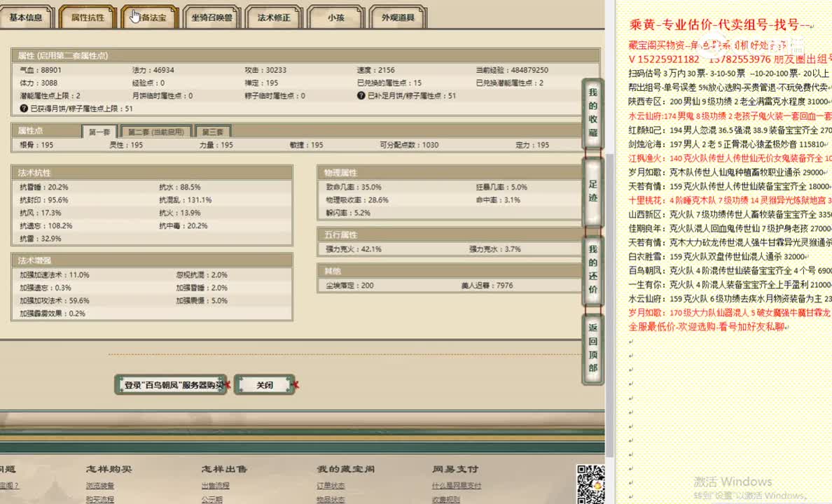Click the 白衣胜雪 line in document window
This screenshot has width=832, height=504.
tap(719, 256)
